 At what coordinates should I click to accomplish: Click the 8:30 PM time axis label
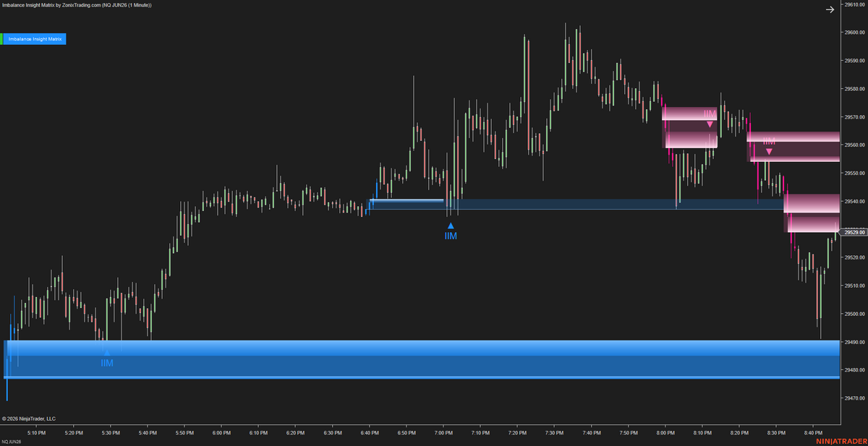pyautogui.click(x=777, y=433)
